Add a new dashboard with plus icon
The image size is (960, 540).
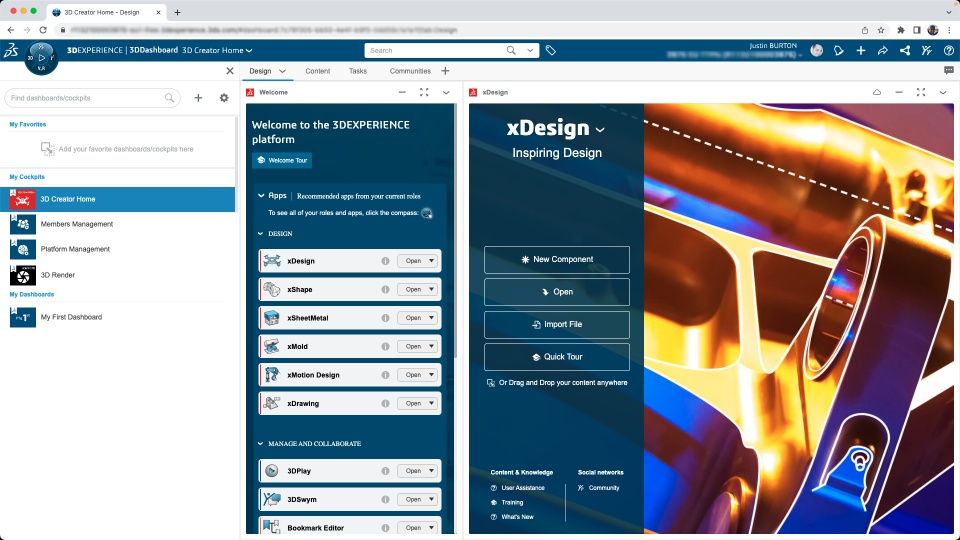(x=198, y=98)
